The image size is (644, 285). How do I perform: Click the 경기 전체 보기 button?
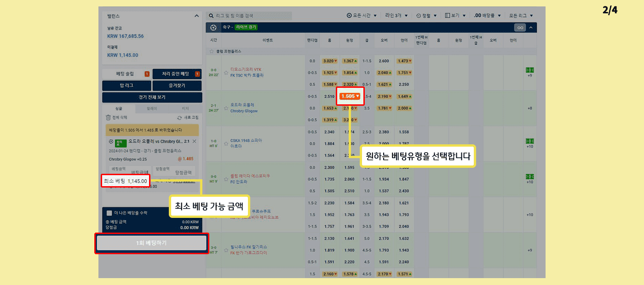coord(152,97)
